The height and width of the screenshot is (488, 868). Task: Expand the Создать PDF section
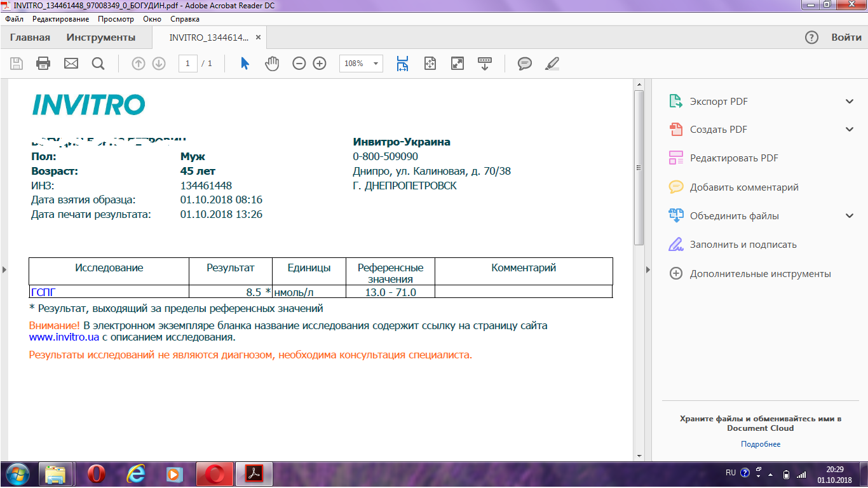(850, 130)
